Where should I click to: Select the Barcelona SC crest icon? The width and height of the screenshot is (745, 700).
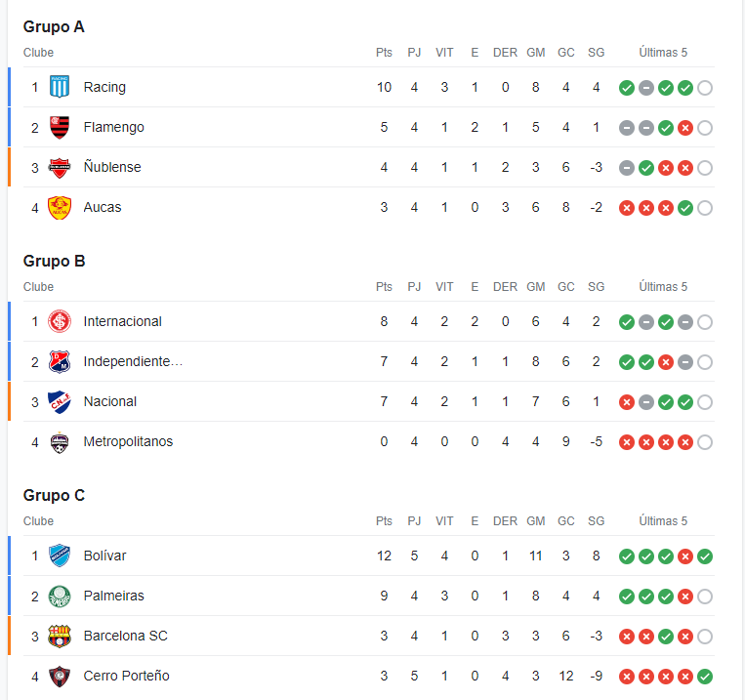60,636
